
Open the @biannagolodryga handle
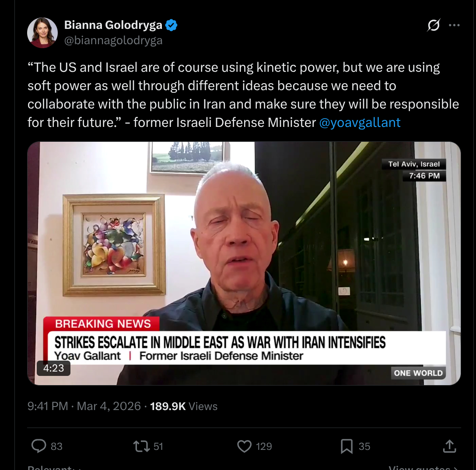pos(113,40)
